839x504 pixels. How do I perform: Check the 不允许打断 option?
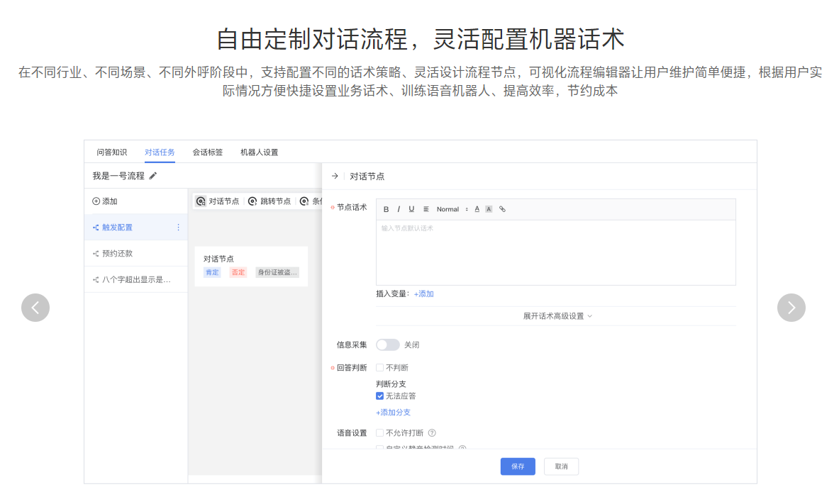click(380, 432)
